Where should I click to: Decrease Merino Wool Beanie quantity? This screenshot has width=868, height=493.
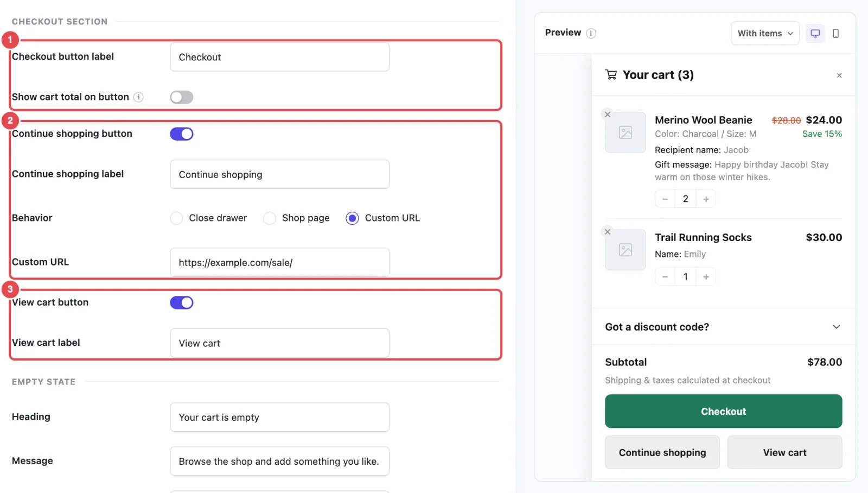[665, 199]
